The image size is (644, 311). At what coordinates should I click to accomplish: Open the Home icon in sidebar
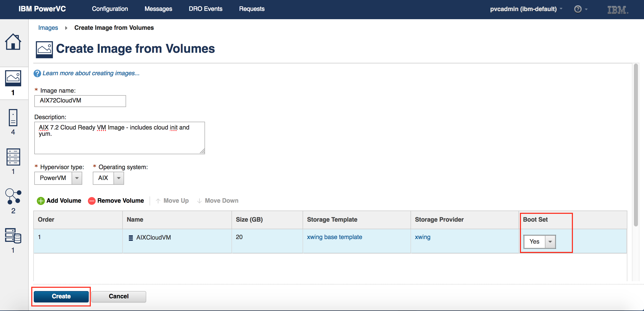click(13, 42)
